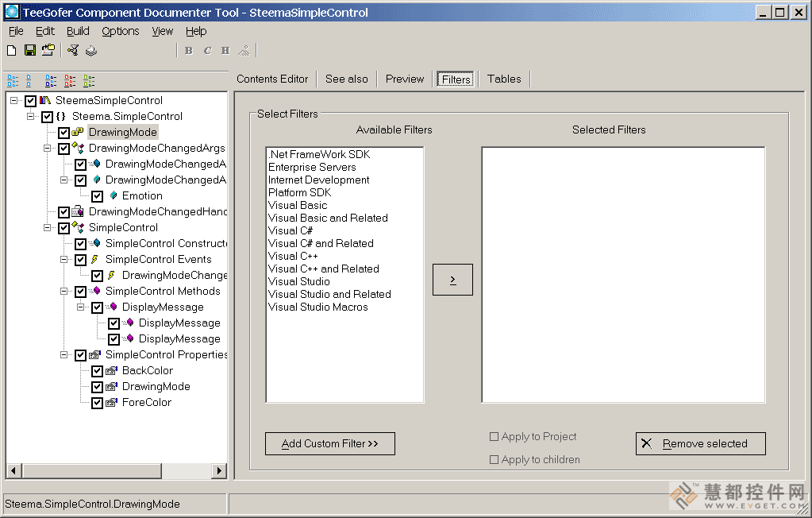The width and height of the screenshot is (812, 518).
Task: Toggle the checkbox left of the highlighted DrawingMode row
Action: pyautogui.click(x=63, y=133)
